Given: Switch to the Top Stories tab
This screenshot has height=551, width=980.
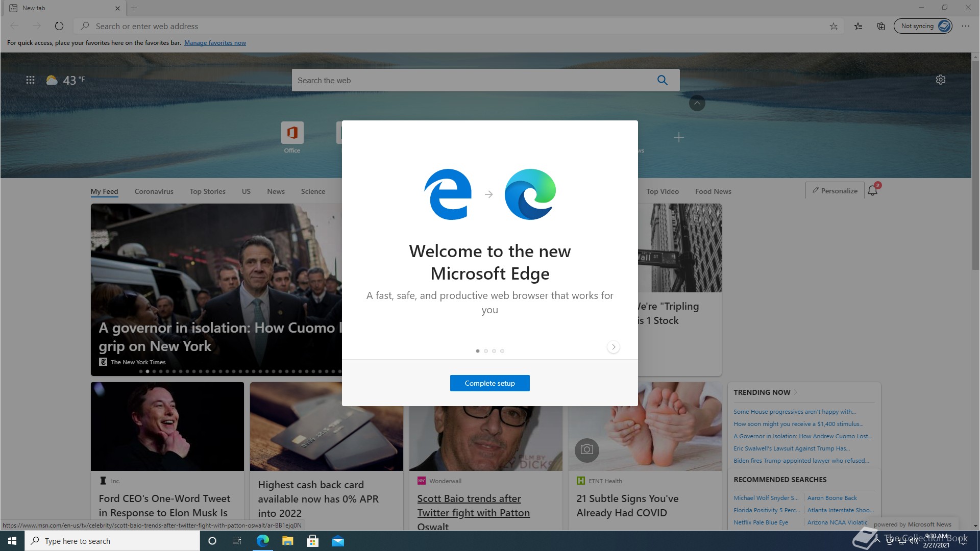Looking at the screenshot, I should point(208,191).
